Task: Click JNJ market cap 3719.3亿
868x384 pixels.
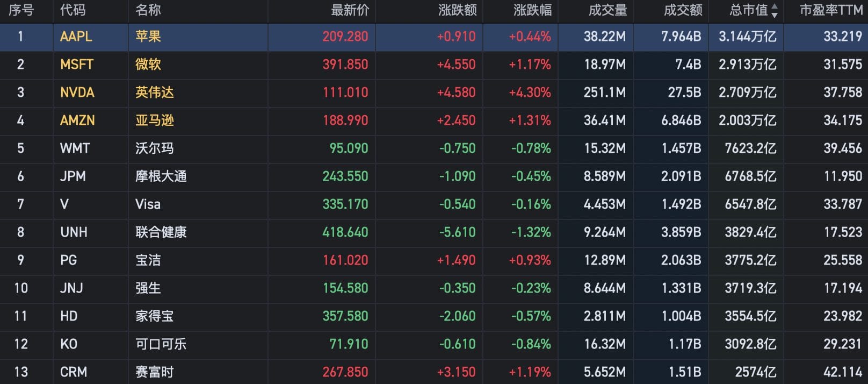Action: point(751,288)
